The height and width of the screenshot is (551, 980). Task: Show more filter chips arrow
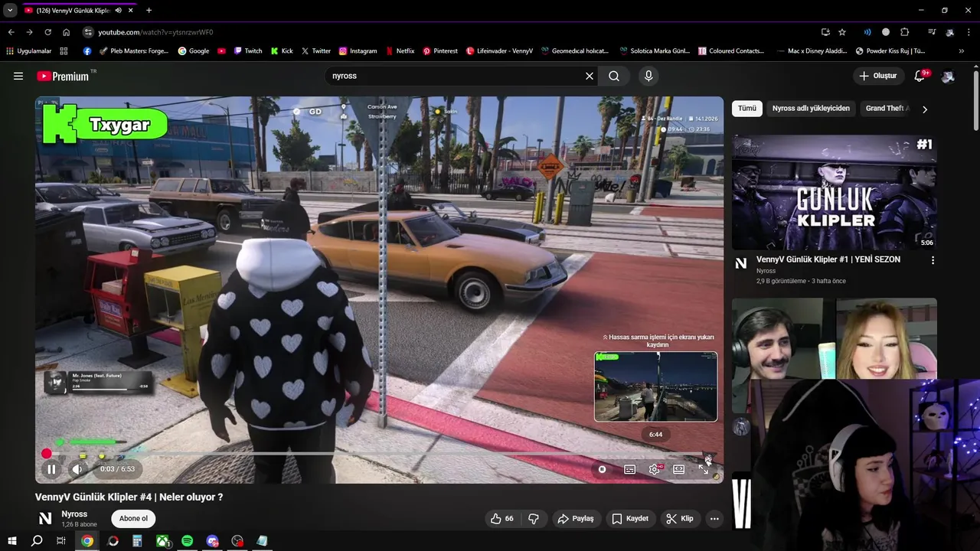[924, 109]
